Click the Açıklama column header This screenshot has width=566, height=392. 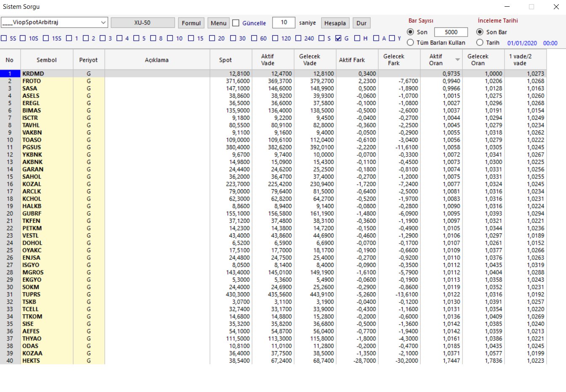coord(157,60)
